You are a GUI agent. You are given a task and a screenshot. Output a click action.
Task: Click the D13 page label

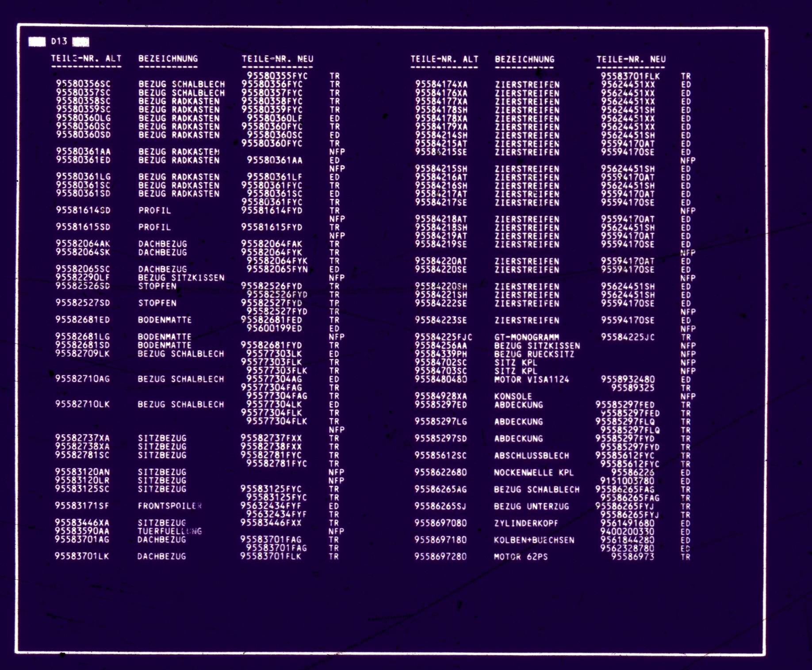59,41
